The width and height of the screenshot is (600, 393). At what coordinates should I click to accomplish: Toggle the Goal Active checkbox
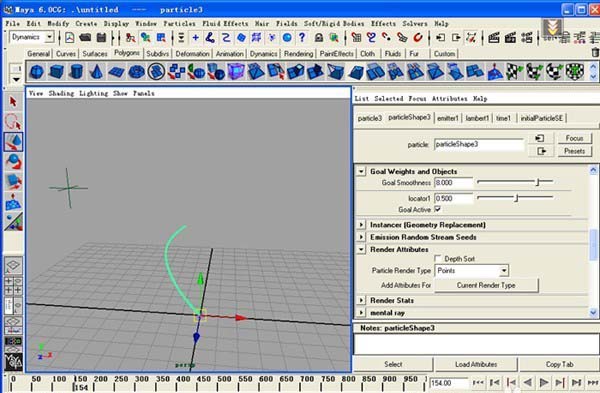pos(437,209)
